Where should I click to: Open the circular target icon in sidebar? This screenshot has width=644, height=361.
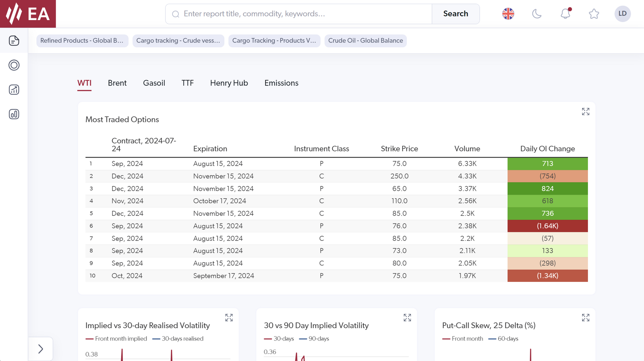pos(14,65)
